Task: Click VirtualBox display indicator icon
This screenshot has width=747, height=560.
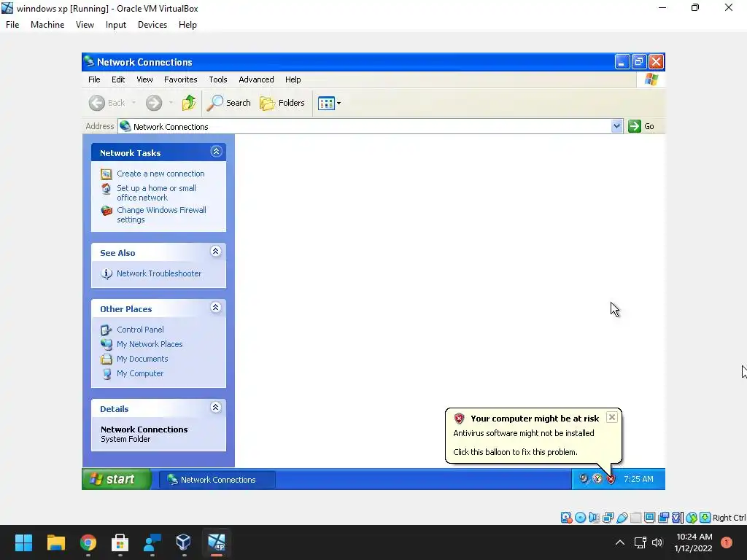Action: click(649, 518)
